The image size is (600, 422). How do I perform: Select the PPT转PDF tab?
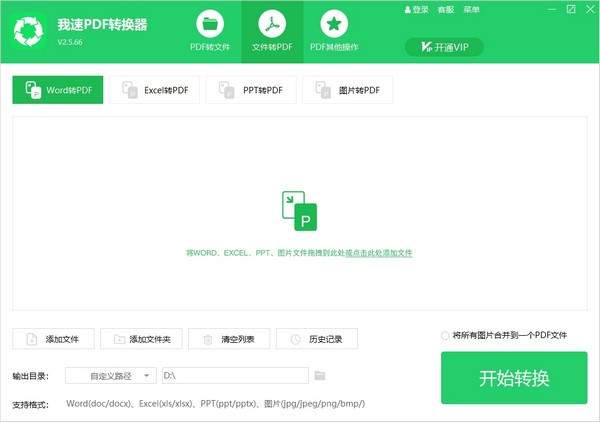(251, 90)
